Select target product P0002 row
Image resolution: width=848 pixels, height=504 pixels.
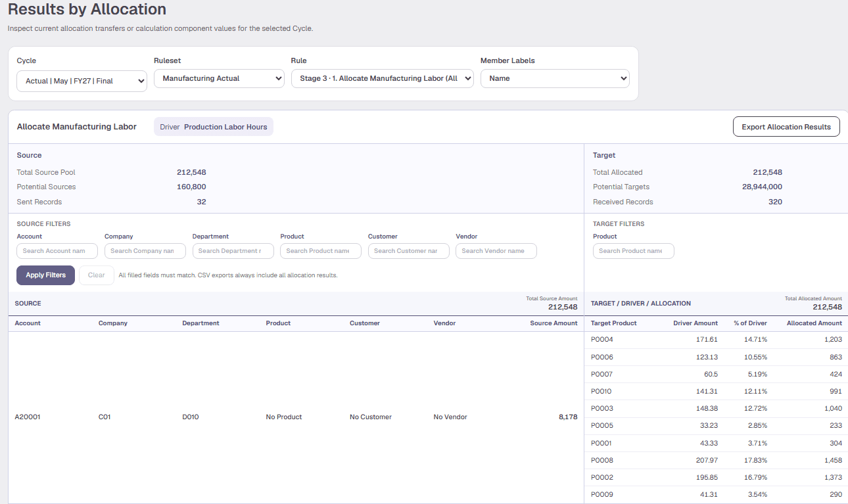(x=716, y=478)
